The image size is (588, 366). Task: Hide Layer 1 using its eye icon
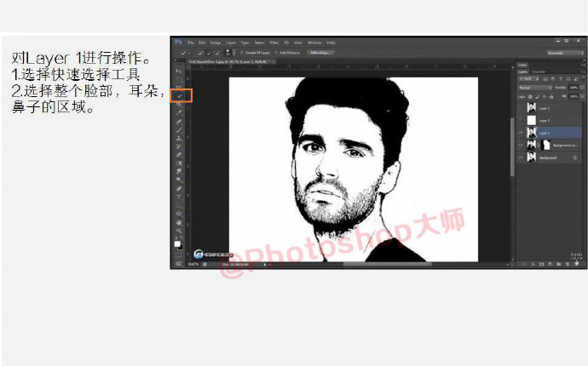[x=521, y=133]
